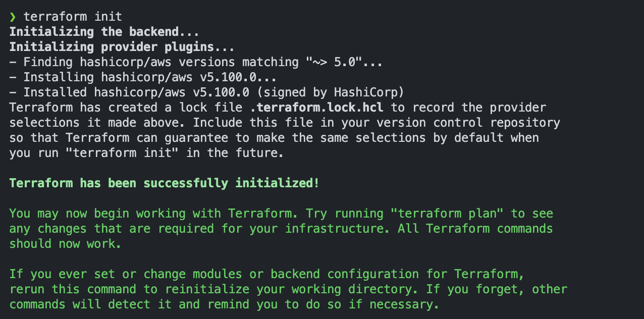
Task: Click the "terraform init" command text
Action: tap(73, 17)
